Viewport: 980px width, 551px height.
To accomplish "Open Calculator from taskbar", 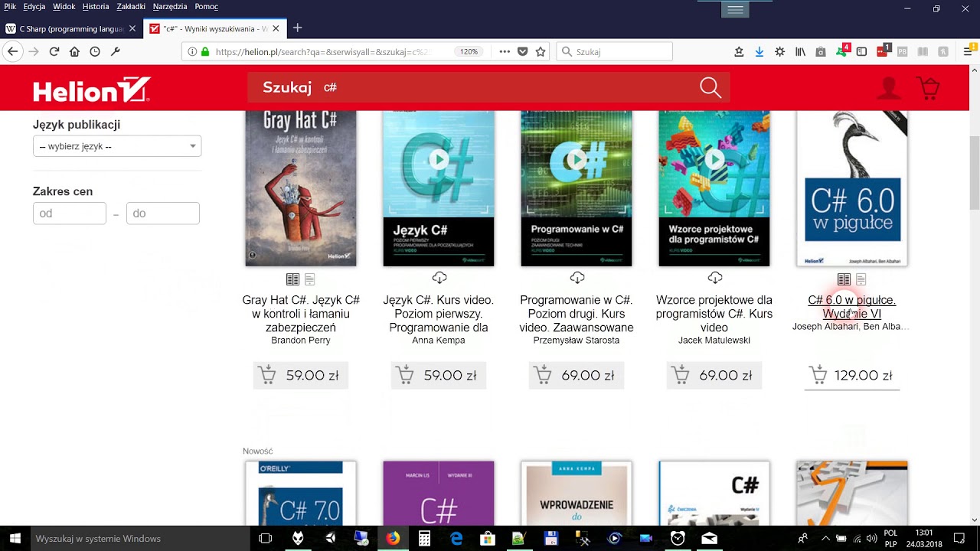I will [x=424, y=538].
